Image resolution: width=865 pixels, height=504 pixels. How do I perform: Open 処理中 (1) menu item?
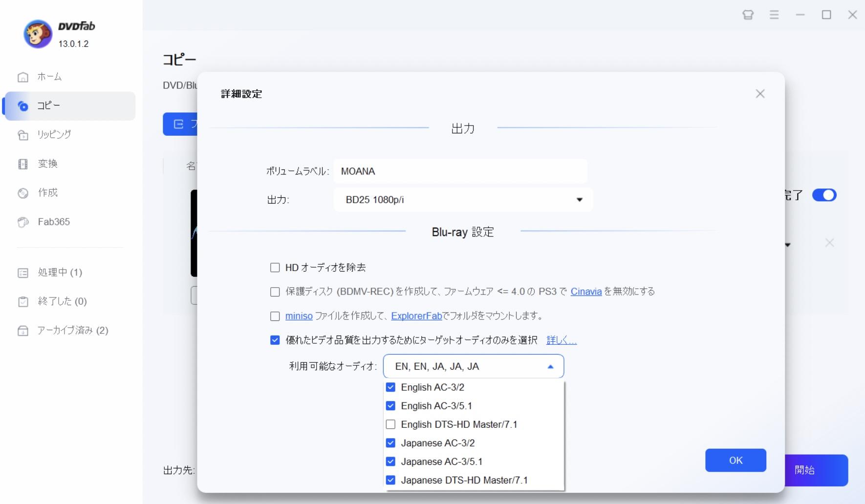[60, 273]
